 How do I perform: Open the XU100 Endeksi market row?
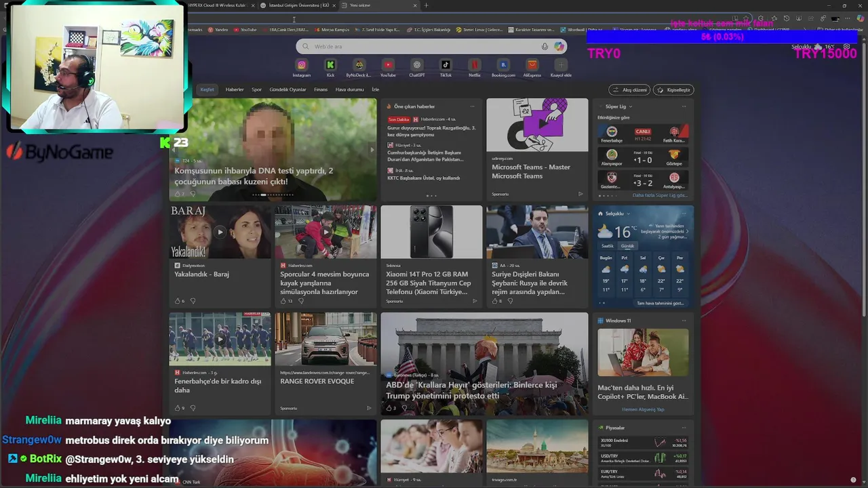643,443
